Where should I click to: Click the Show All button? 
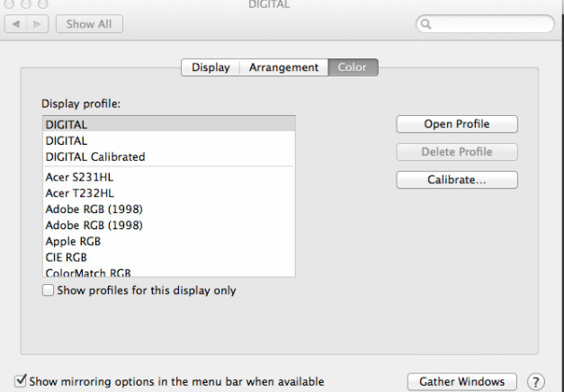[89, 24]
